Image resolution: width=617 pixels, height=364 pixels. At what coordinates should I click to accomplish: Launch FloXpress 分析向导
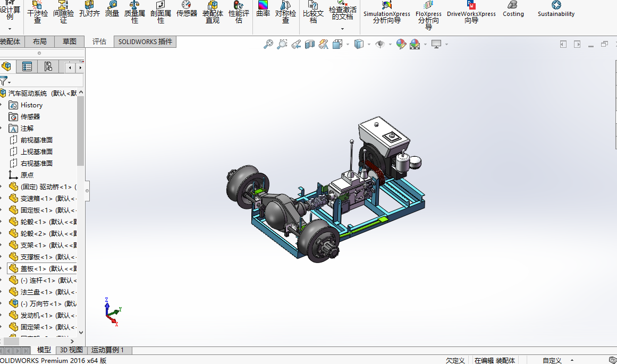tap(428, 15)
